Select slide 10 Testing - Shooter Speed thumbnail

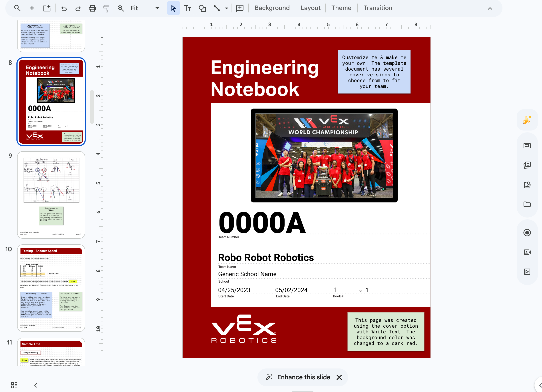51,288
